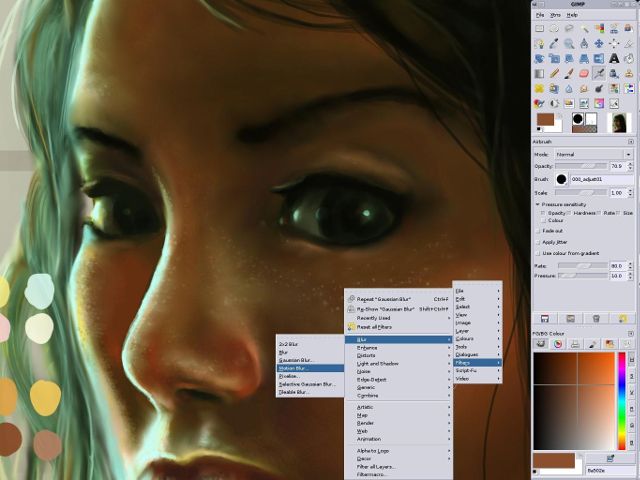Image resolution: width=640 pixels, height=480 pixels.
Task: Collapse the Pressure sensitivity section
Action: tap(538, 204)
